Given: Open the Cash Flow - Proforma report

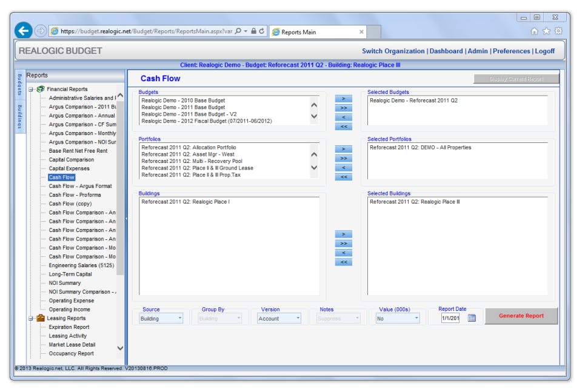Looking at the screenshot, I should click(x=75, y=195).
